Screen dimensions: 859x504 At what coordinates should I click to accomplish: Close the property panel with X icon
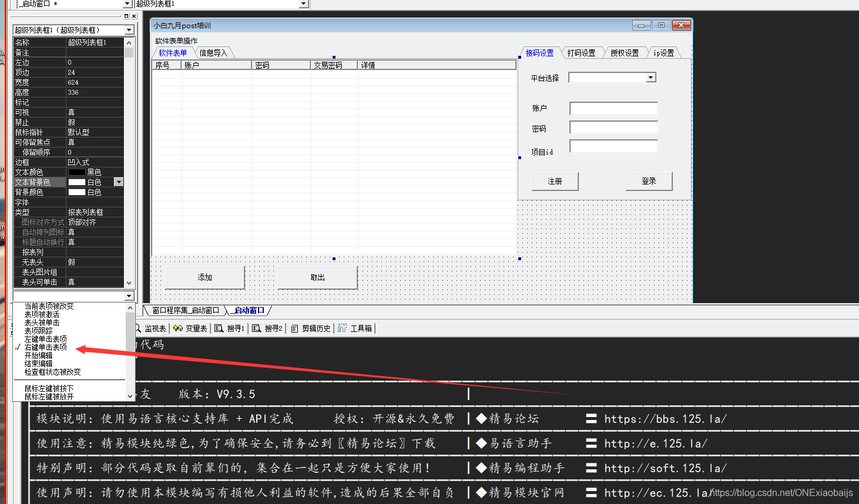point(134,16)
